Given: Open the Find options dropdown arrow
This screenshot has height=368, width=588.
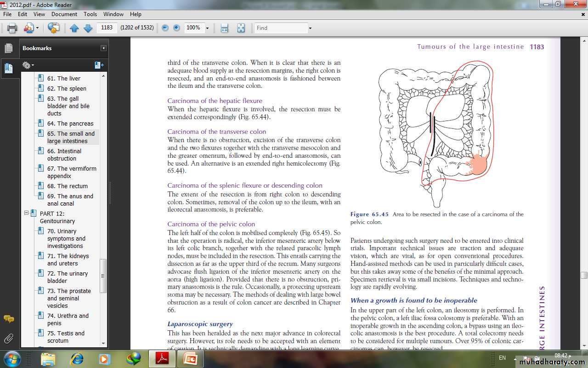Looking at the screenshot, I should pyautogui.click(x=310, y=28).
